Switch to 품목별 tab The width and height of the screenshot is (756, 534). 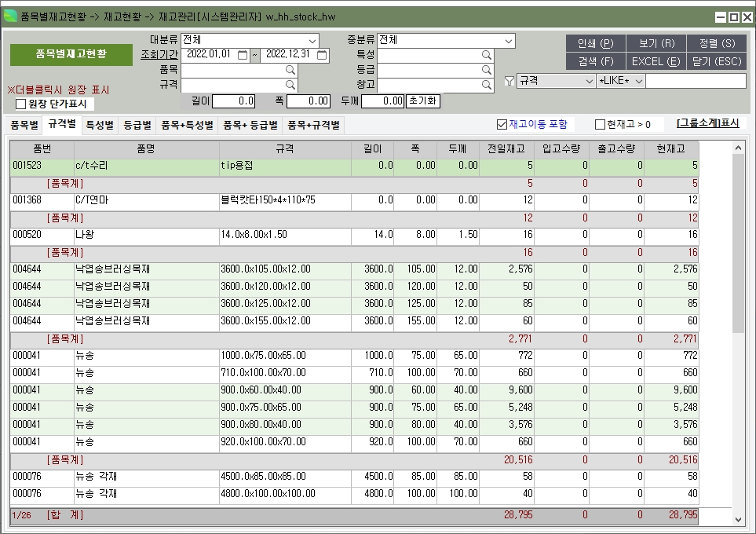coord(24,125)
